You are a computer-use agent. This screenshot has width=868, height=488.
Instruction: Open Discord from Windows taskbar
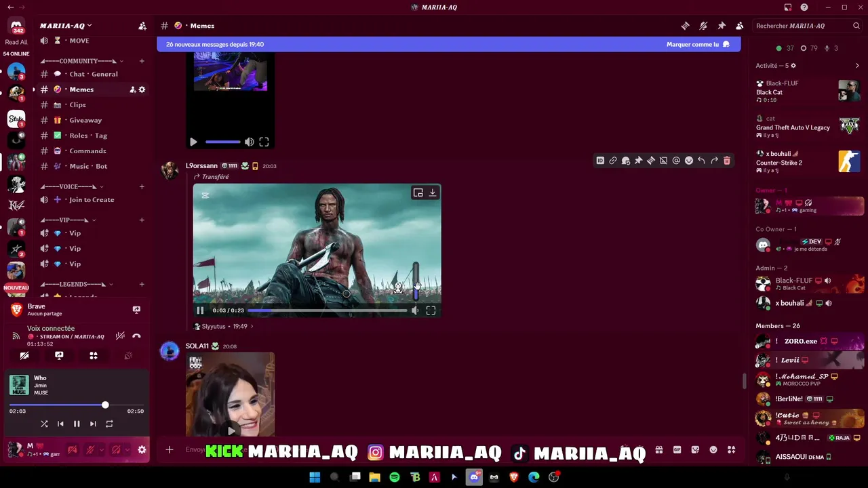pos(474,477)
